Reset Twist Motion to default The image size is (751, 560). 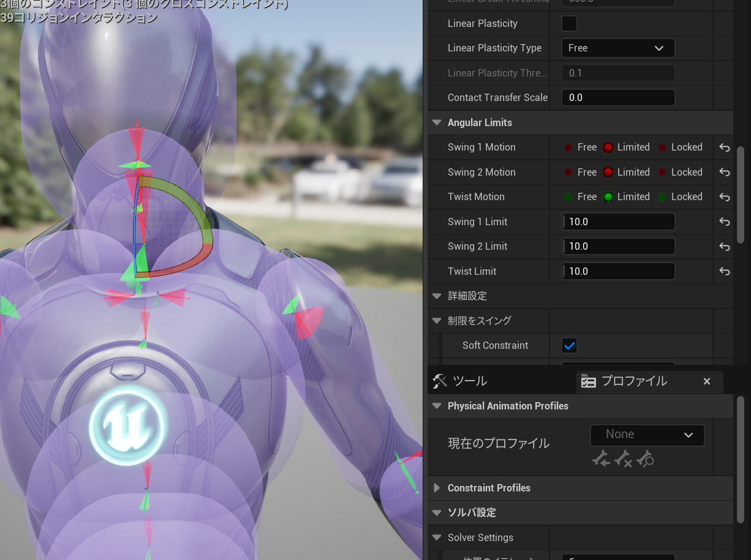725,197
